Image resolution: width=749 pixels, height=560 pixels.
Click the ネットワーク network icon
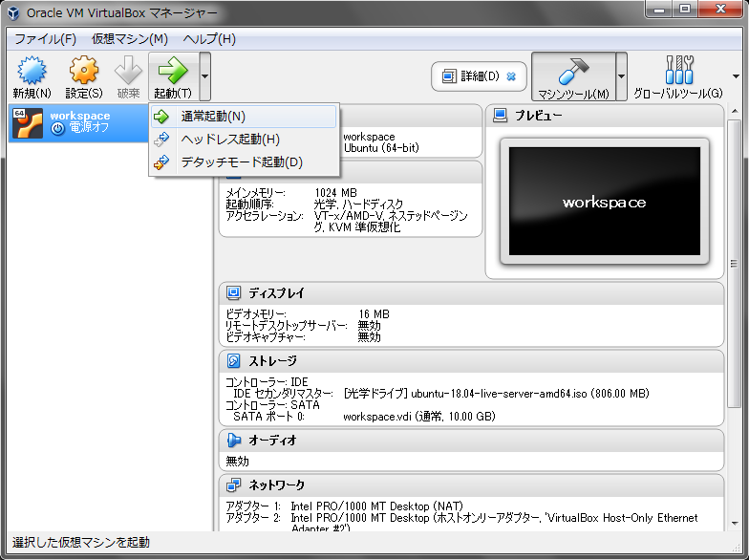coord(233,485)
